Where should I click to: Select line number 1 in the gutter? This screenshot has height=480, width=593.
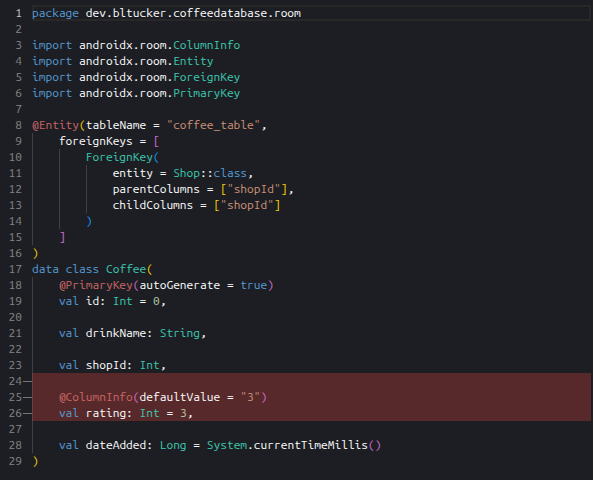pyautogui.click(x=19, y=13)
